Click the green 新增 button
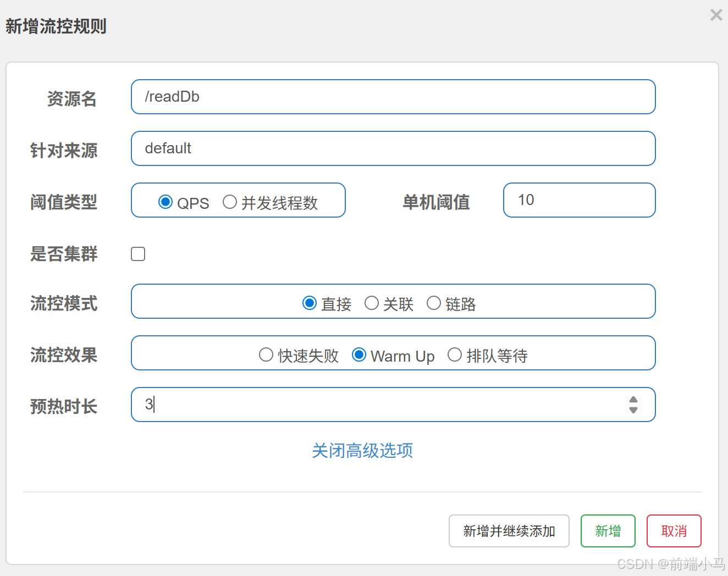This screenshot has width=728, height=576. tap(608, 531)
